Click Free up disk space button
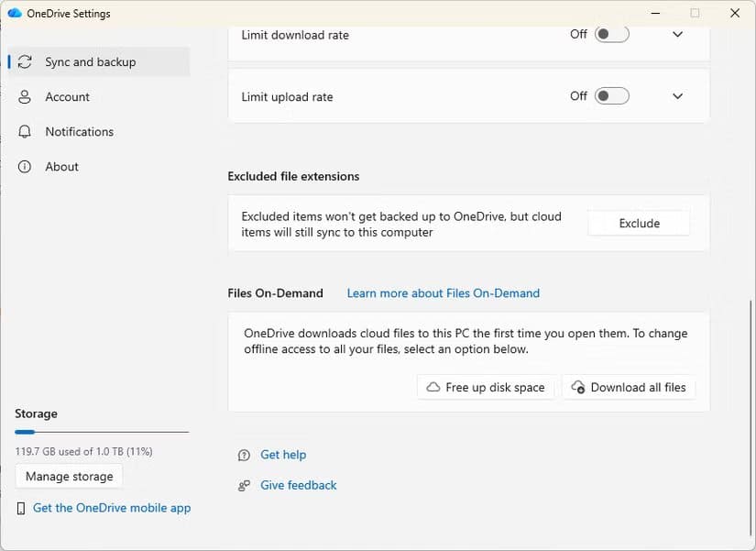The height and width of the screenshot is (551, 756). pos(487,388)
